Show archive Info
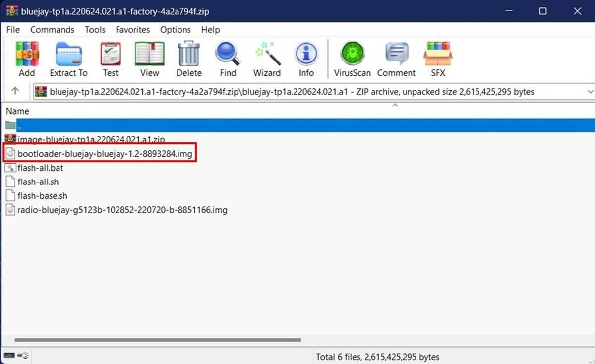 coord(306,59)
